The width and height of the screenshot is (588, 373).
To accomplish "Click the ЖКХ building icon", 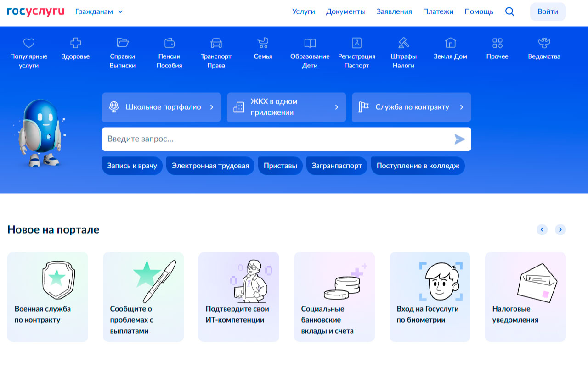I will pyautogui.click(x=239, y=107).
